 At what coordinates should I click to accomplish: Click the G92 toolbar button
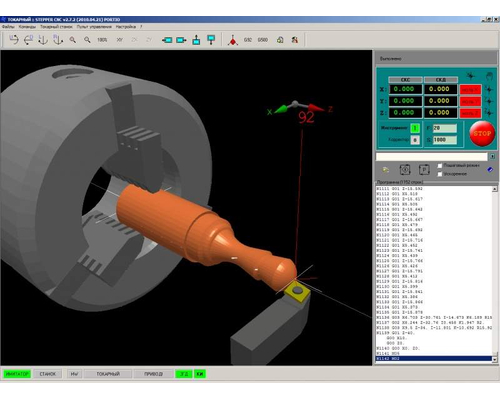point(248,40)
